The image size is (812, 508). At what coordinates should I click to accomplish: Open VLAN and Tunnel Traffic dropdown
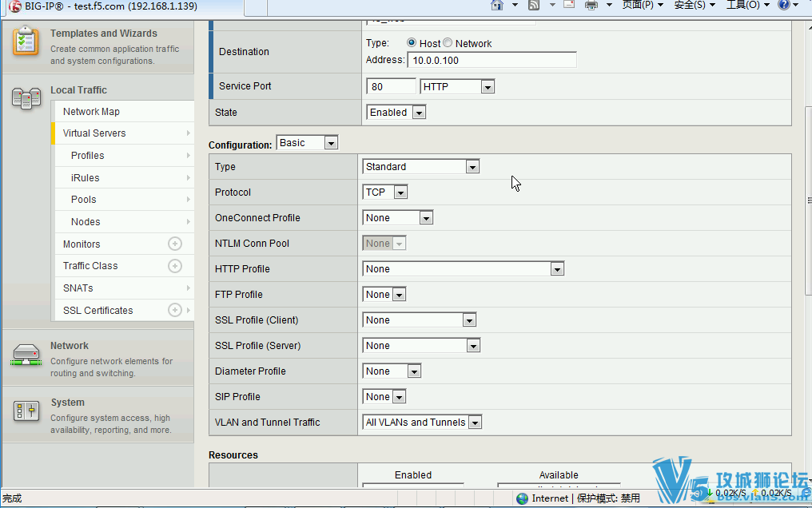422,423
